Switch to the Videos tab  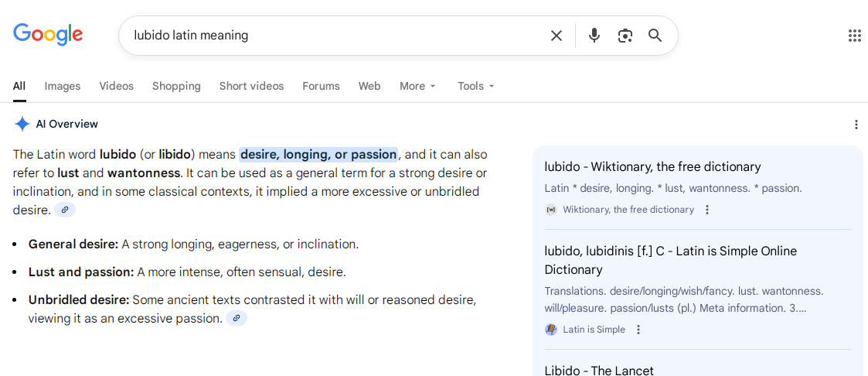[116, 86]
